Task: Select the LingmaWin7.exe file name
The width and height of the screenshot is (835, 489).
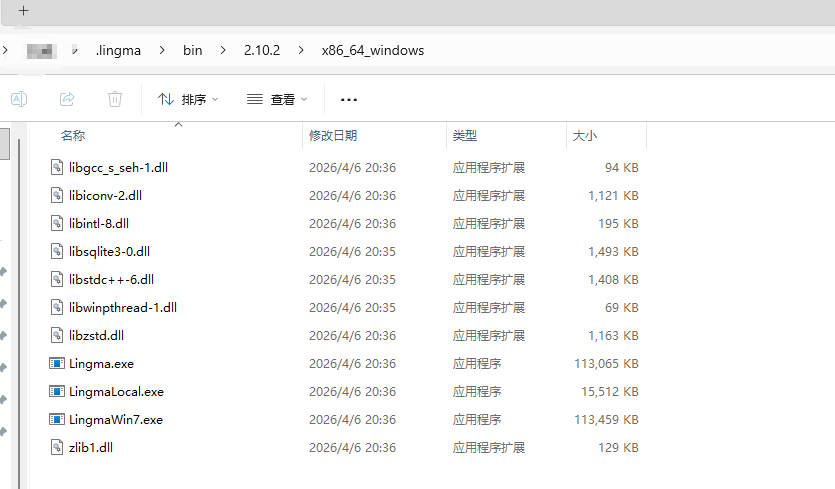Action: click(116, 420)
